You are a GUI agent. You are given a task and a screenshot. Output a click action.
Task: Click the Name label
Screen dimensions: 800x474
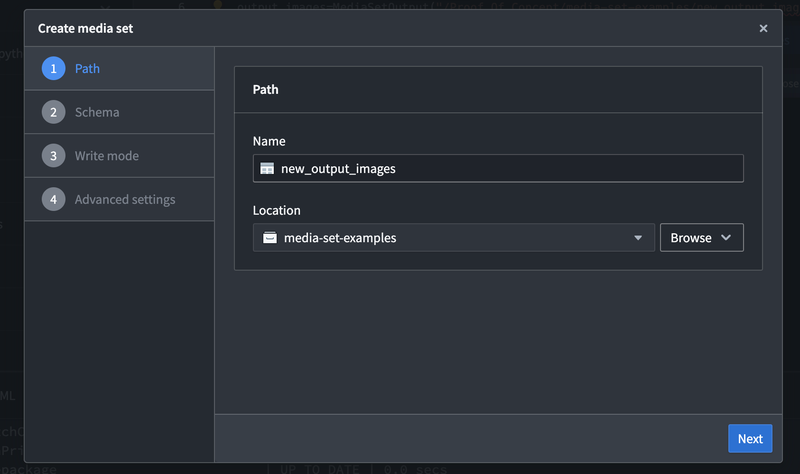point(269,141)
